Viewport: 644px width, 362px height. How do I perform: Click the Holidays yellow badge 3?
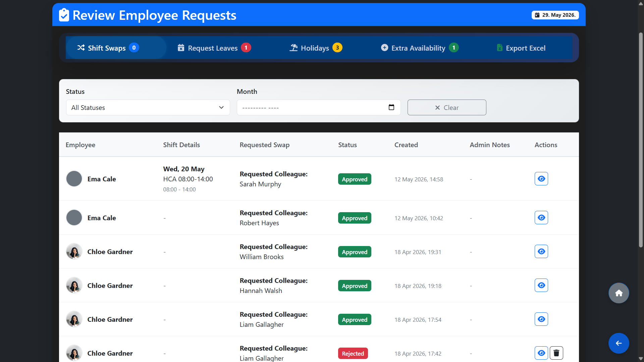(x=337, y=48)
